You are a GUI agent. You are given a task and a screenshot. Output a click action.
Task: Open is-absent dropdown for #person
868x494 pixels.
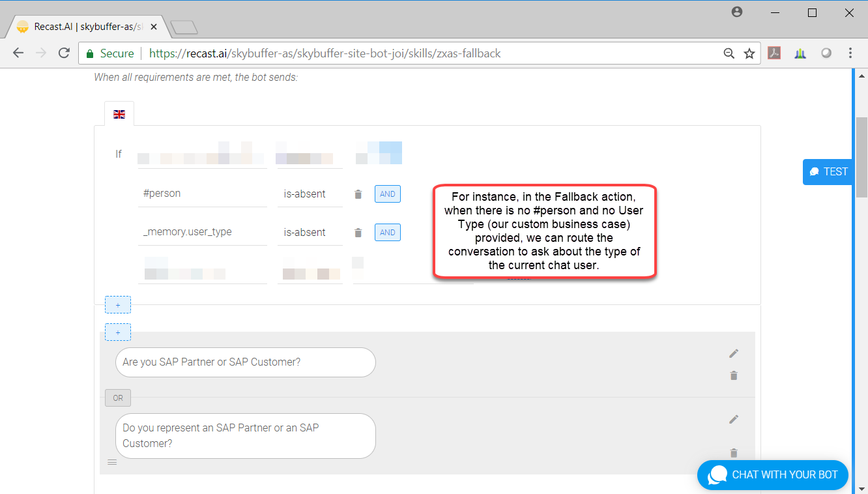(309, 194)
